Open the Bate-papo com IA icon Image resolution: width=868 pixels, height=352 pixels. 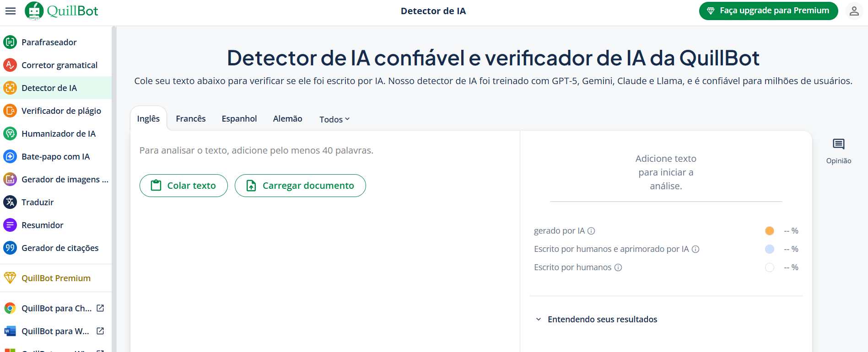[x=10, y=156]
